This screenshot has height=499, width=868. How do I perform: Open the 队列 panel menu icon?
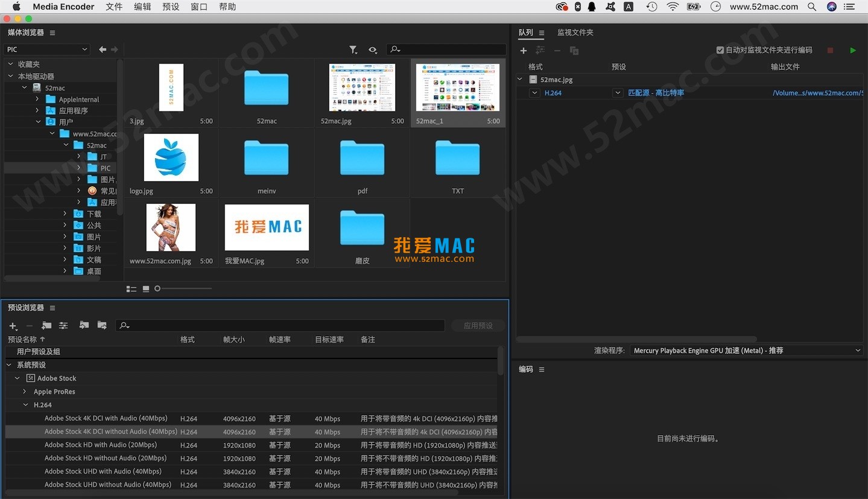(x=542, y=33)
